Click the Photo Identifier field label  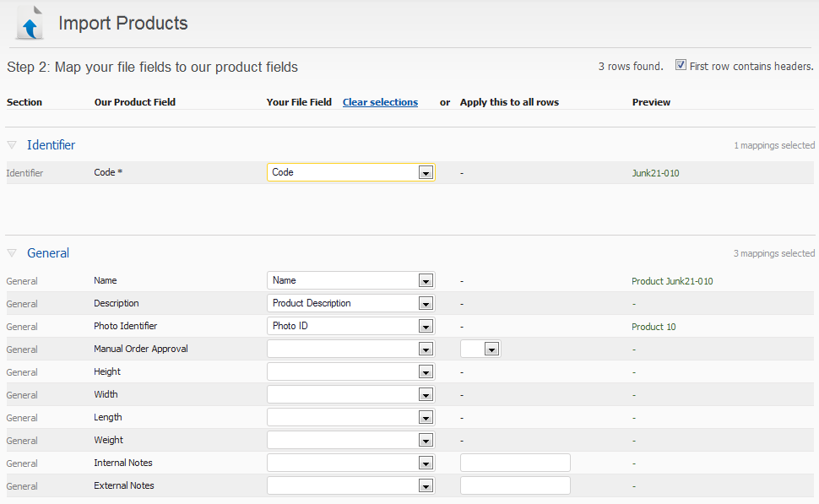pos(125,326)
